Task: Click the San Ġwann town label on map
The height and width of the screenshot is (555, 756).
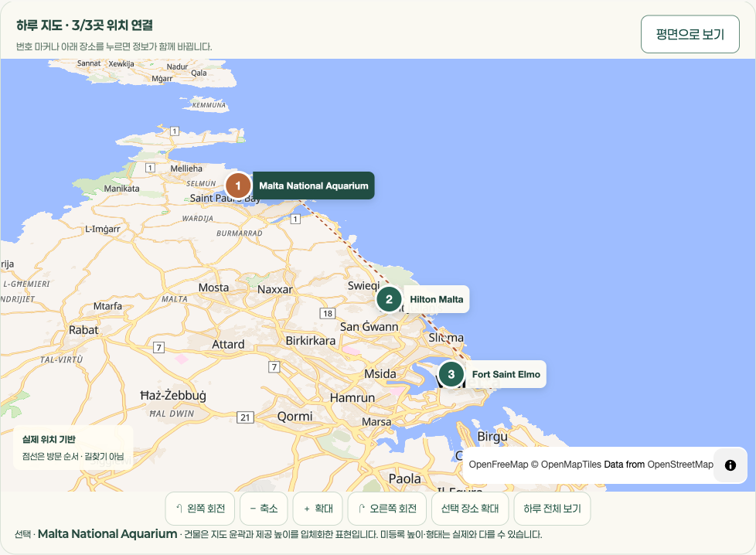Action: click(x=369, y=327)
